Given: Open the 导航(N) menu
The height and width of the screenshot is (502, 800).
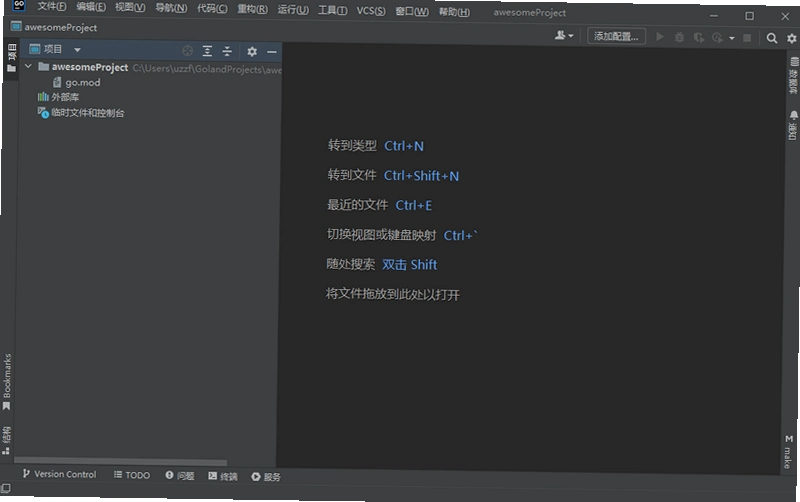Looking at the screenshot, I should point(171,8).
